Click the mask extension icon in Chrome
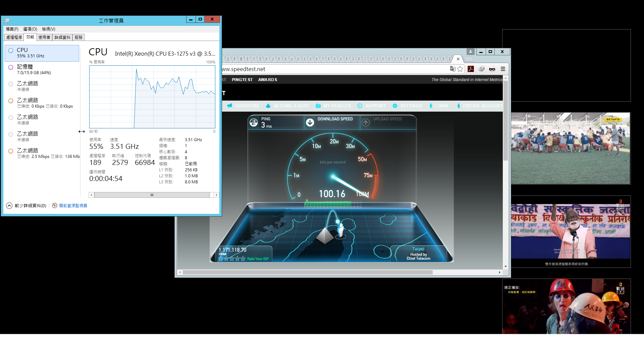Screen dimensions: 644x362 click(492, 69)
